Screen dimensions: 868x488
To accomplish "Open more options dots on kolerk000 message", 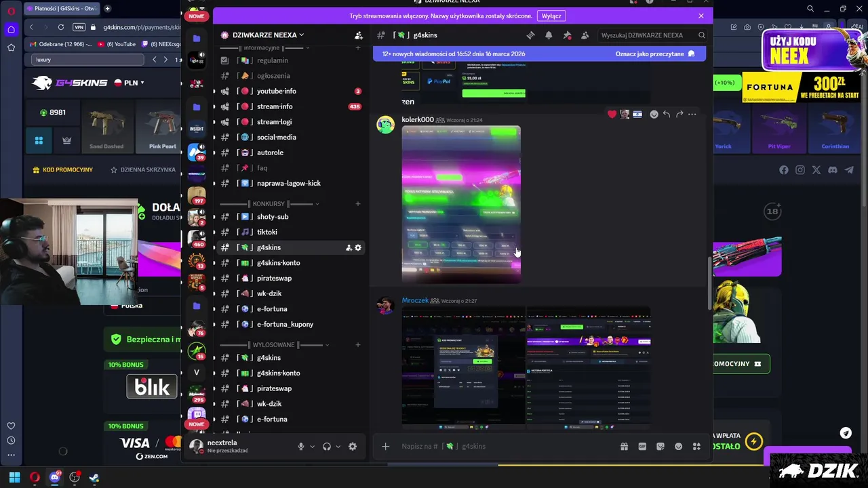I will coord(692,114).
